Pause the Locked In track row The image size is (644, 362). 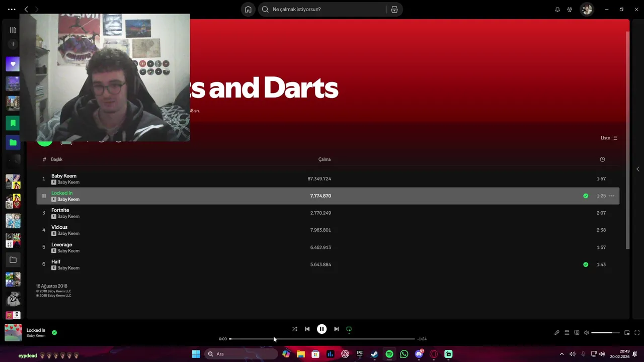tap(44, 196)
